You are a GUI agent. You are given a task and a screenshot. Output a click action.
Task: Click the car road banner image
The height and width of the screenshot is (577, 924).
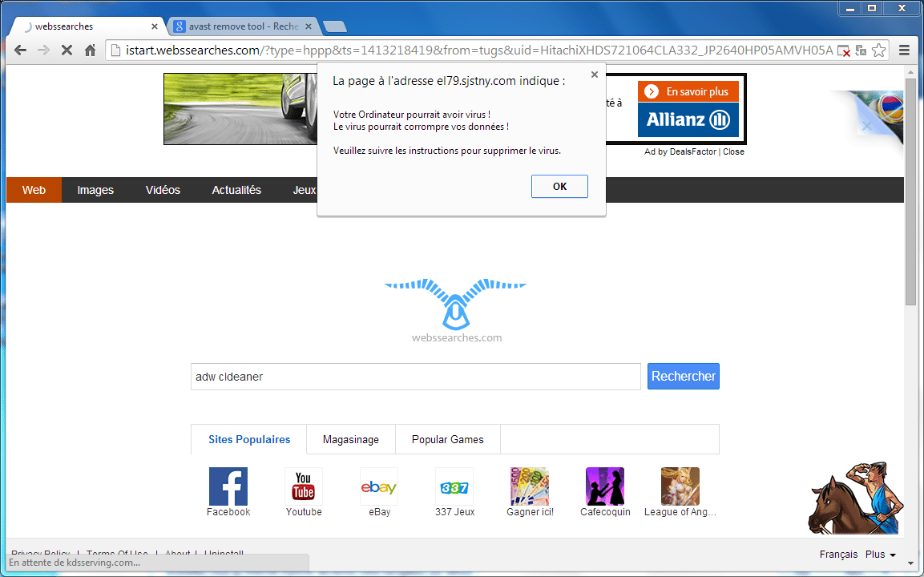point(240,109)
